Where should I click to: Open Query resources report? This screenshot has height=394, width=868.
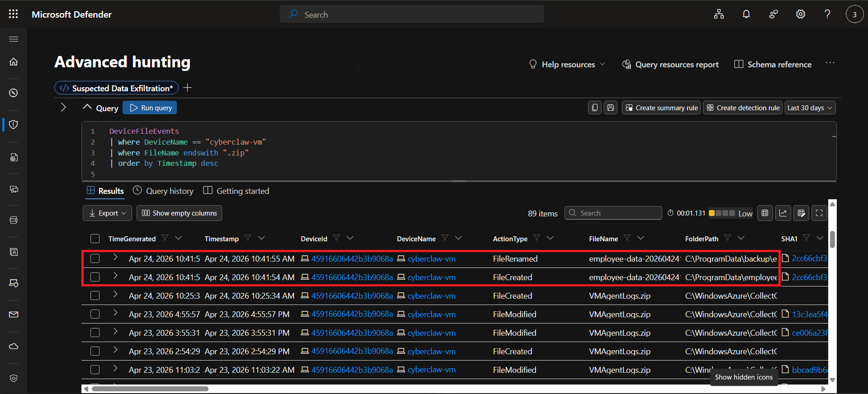(x=670, y=65)
